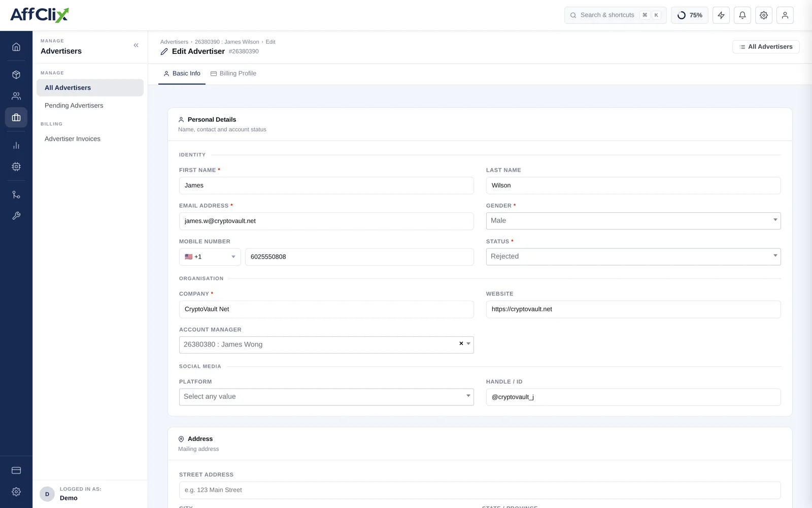Collapse the Advertisers side panel with double chevron
The image size is (812, 508).
pos(136,45)
